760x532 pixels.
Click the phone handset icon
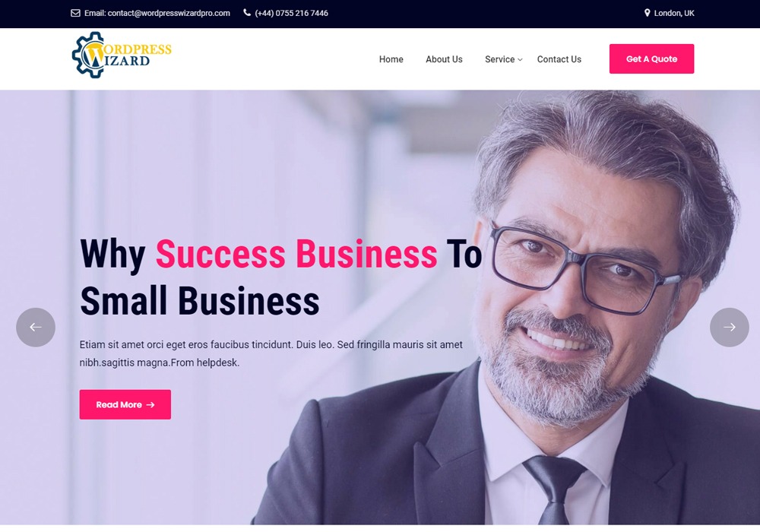click(x=247, y=13)
